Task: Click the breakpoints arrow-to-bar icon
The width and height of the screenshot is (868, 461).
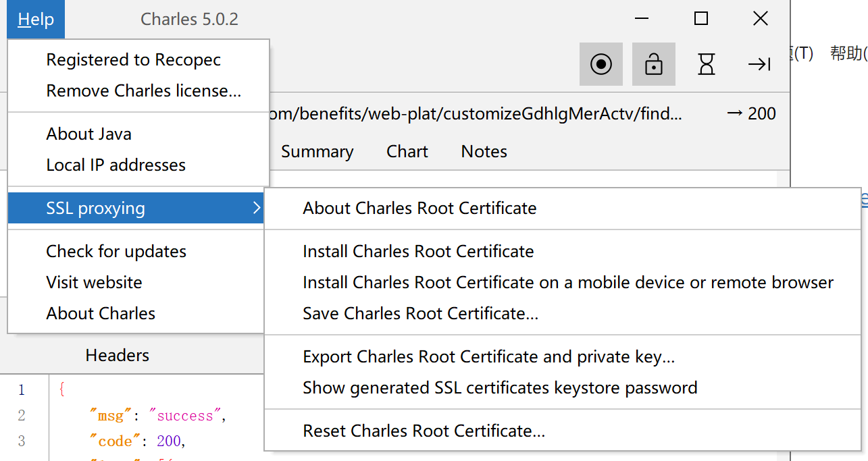Action: (x=759, y=64)
